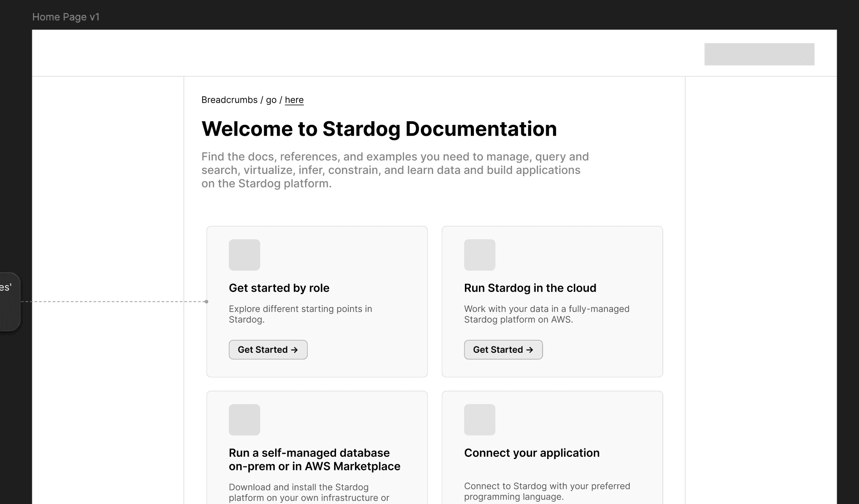Select 'Download and install the Stardog' description
The width and height of the screenshot is (859, 504).
309,493
